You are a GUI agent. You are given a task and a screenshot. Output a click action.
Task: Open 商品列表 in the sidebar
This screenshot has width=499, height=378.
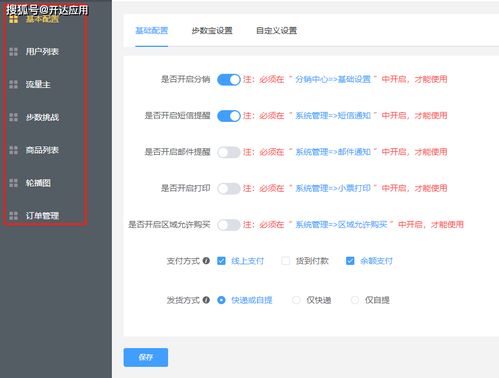point(42,150)
